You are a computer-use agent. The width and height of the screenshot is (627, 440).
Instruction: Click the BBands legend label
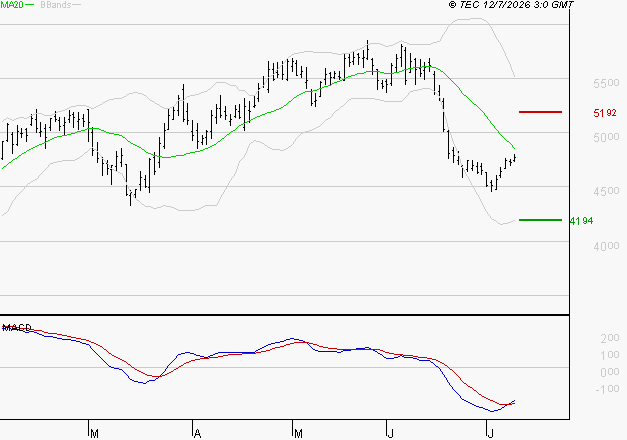[x=56, y=5]
